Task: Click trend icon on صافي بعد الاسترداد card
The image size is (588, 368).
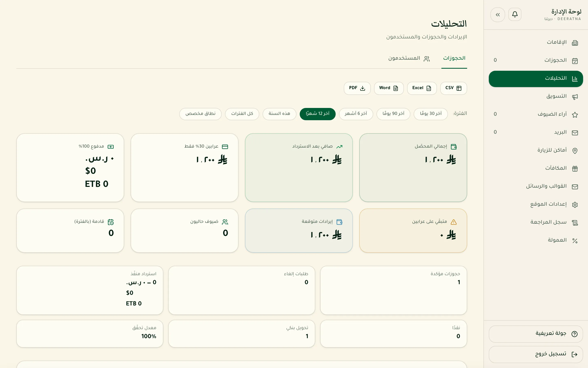Action: tap(339, 147)
